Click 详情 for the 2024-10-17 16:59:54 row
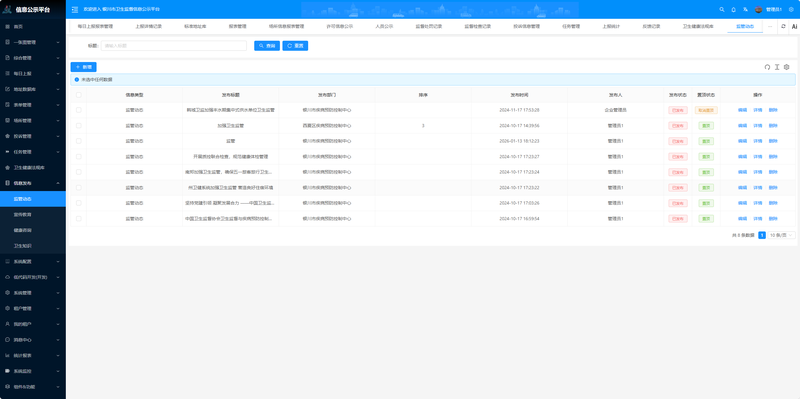Image resolution: width=800 pixels, height=399 pixels. point(758,218)
